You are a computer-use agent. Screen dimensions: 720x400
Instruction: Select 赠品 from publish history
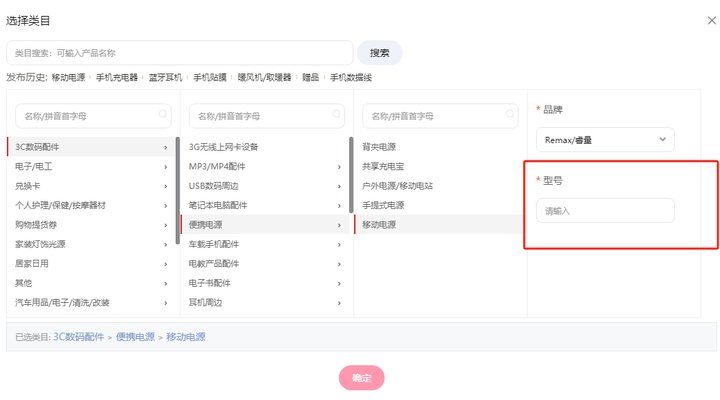click(310, 77)
